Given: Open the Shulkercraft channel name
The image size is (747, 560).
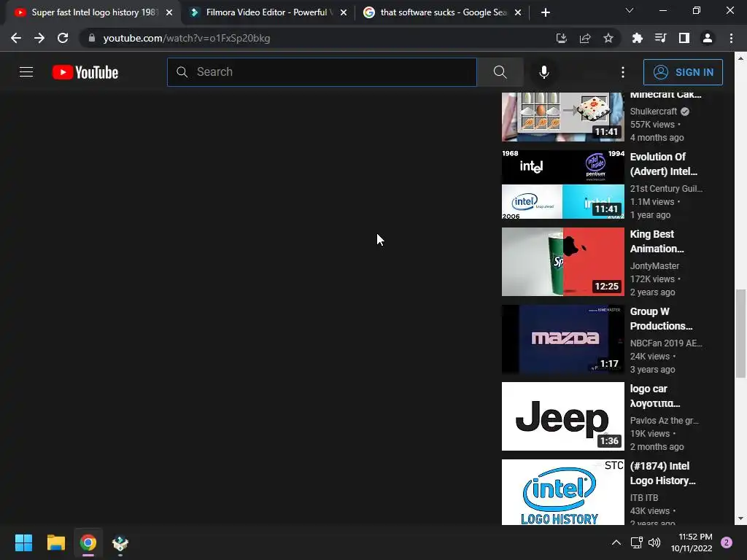Looking at the screenshot, I should 653,112.
